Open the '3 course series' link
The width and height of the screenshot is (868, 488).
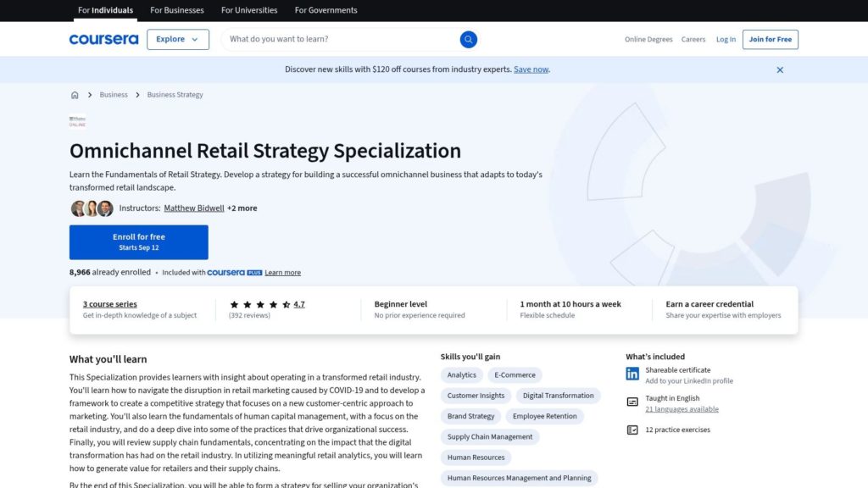[x=109, y=304]
